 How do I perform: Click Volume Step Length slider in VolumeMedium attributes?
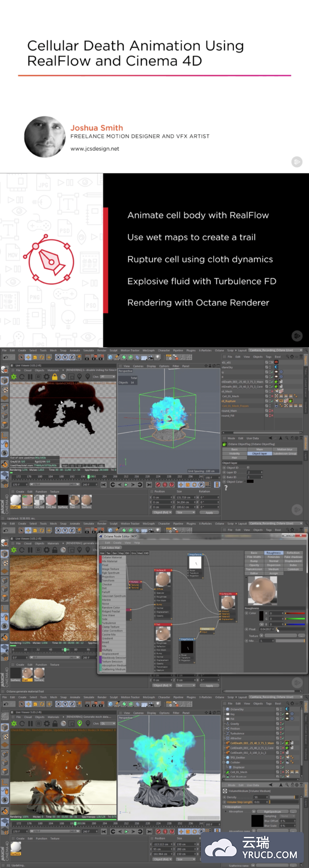pyautogui.click(x=284, y=802)
